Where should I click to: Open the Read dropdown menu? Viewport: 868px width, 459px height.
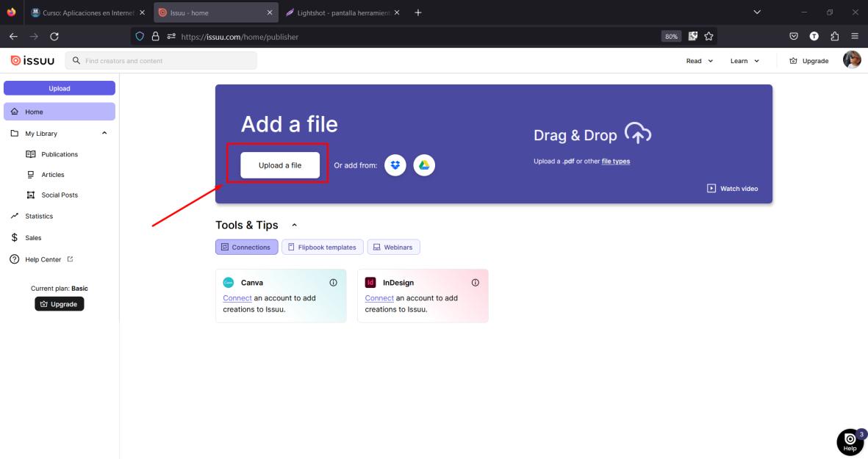coord(699,61)
